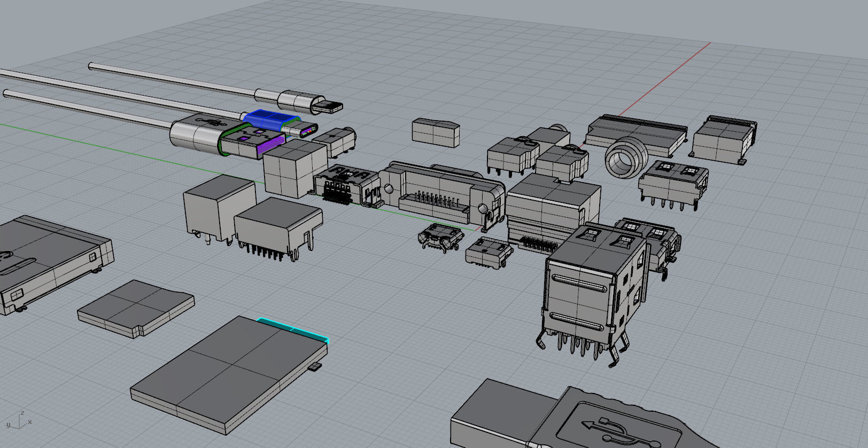Click the cyan highlighted edge of flat card
Viewport: 868px width, 448px height.
tap(293, 329)
